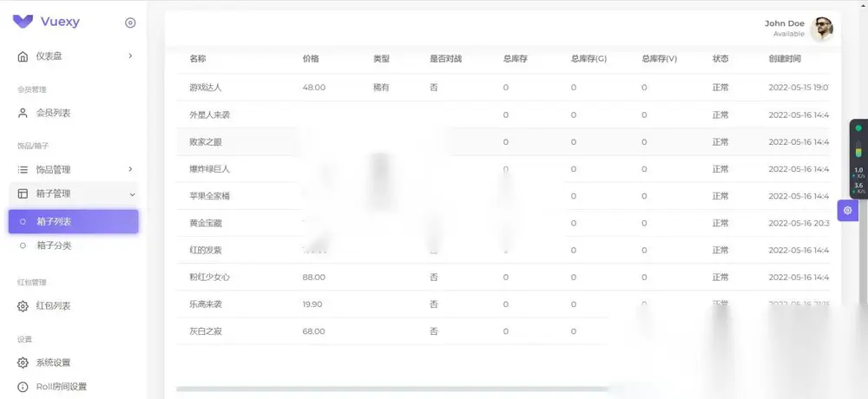The image size is (868, 399).
Task: Click the Vuexy logo icon
Action: (23, 22)
